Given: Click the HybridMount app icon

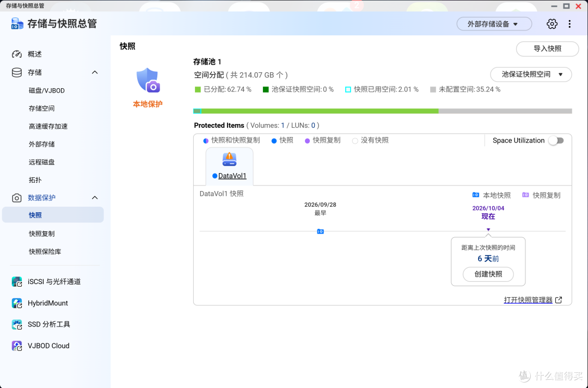Looking at the screenshot, I should (x=17, y=303).
